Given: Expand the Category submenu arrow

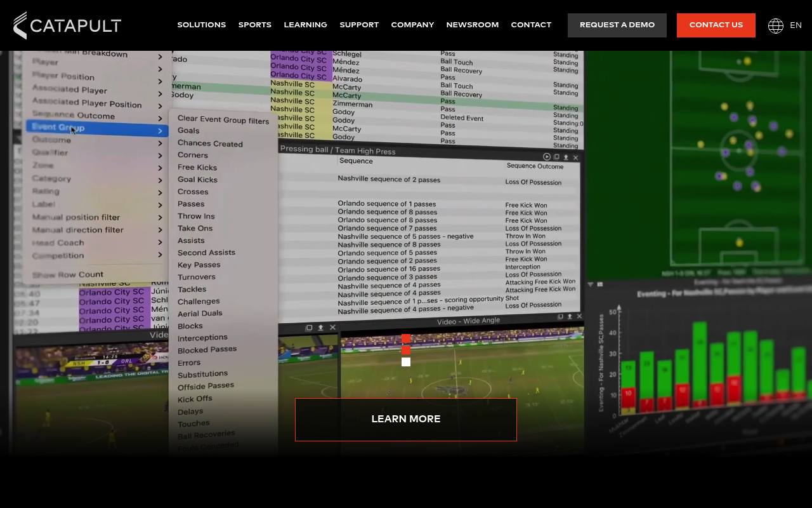Looking at the screenshot, I should [160, 180].
